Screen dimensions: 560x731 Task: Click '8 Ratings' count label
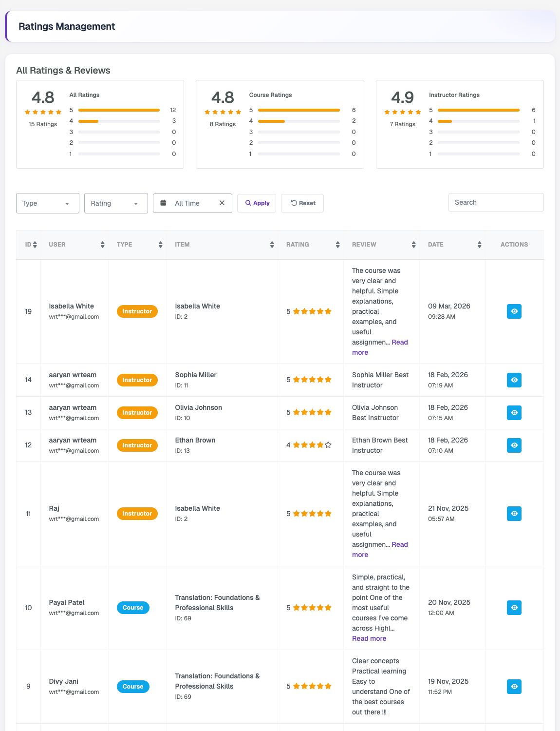point(223,124)
